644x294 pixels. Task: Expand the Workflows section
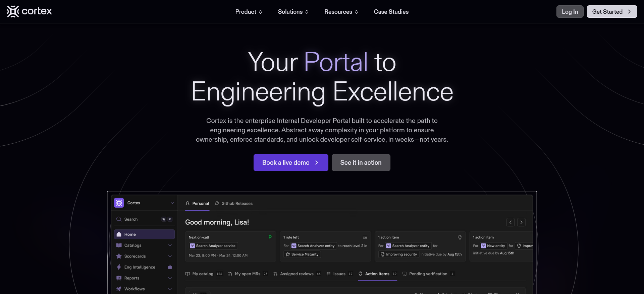point(170,289)
